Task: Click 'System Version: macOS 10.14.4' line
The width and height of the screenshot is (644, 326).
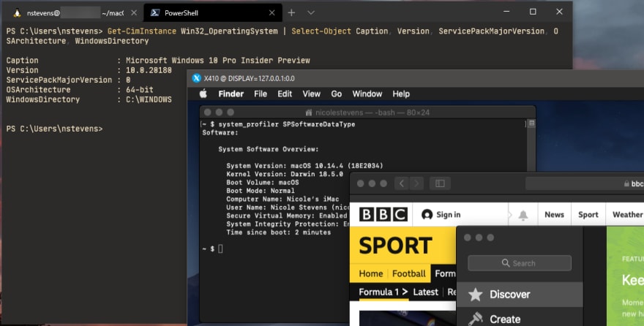Action: [304, 166]
